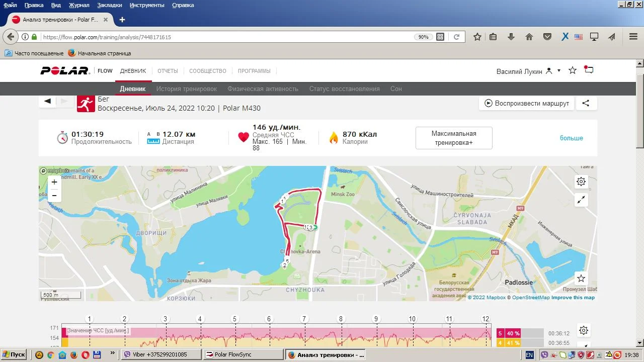Open Физическая активность subtab
The width and height of the screenshot is (644, 362).
(x=263, y=88)
